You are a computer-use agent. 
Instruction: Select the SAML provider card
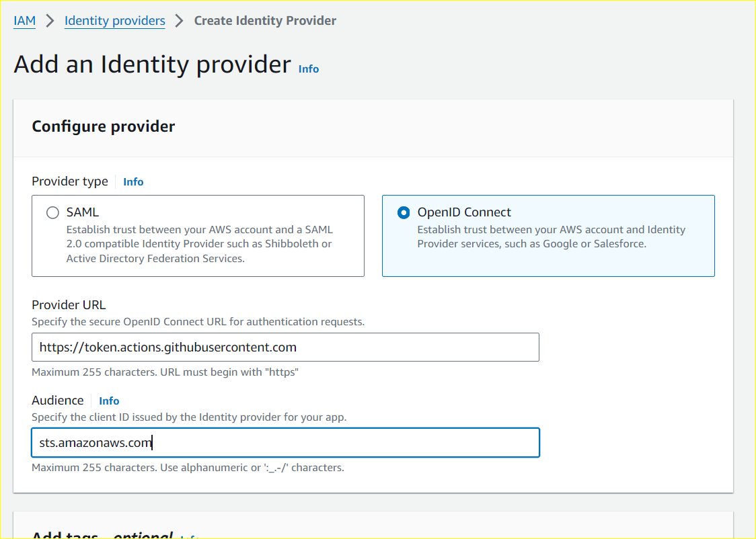tap(198, 235)
